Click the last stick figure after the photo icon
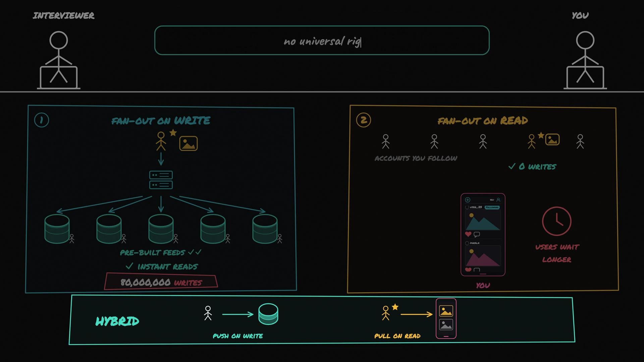Screen dimensions: 644x362 580,141
